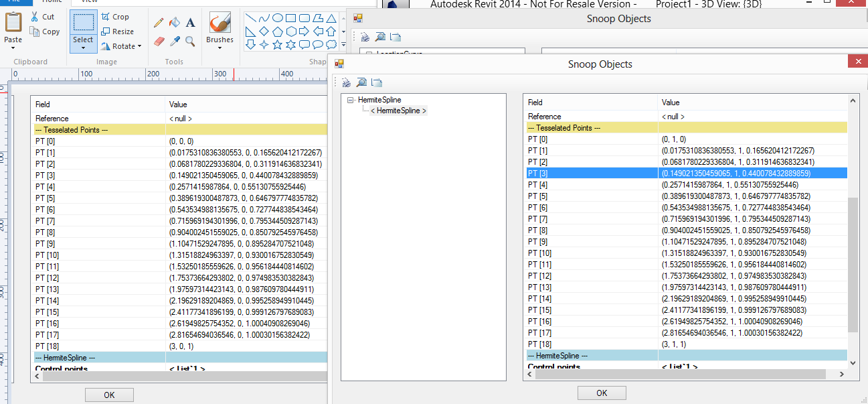
Task: Click the list scrollbar up arrow
Action: [853, 100]
